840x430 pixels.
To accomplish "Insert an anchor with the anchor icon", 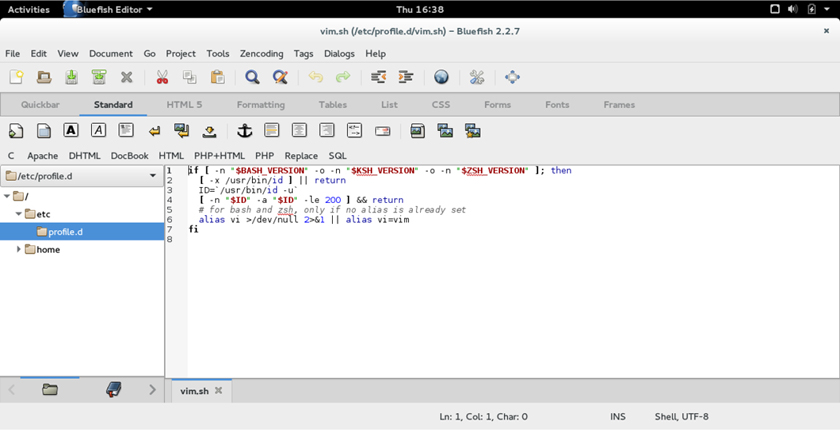I will (x=244, y=131).
